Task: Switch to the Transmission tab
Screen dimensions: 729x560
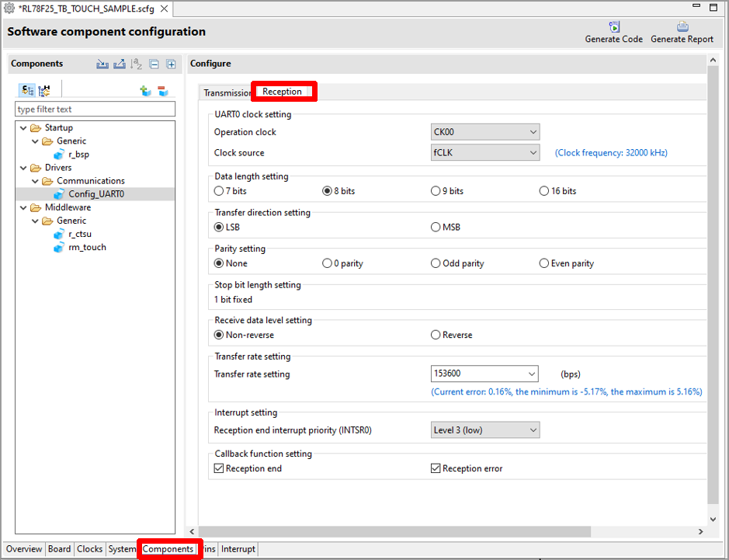Action: [x=227, y=92]
